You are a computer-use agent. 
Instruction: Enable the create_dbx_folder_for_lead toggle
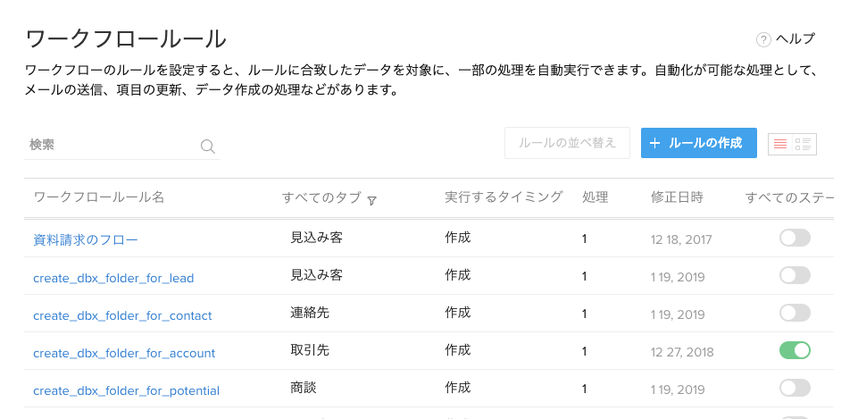tap(795, 276)
